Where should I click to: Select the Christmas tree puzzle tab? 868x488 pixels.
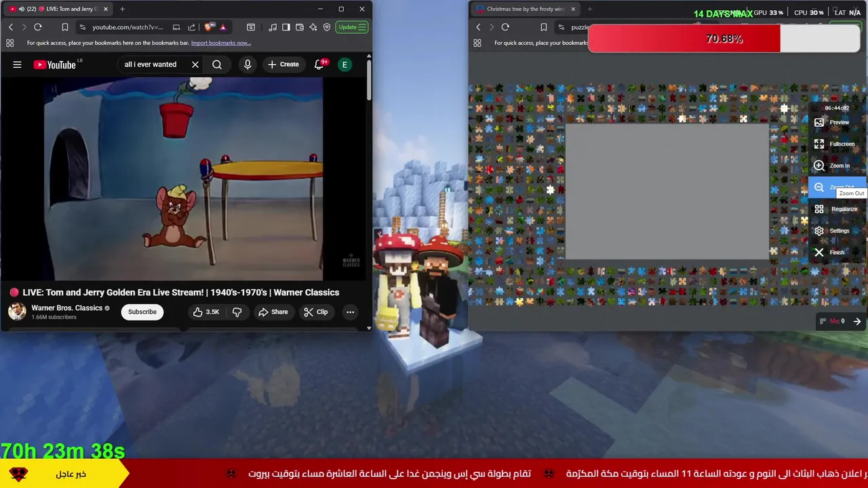point(525,9)
